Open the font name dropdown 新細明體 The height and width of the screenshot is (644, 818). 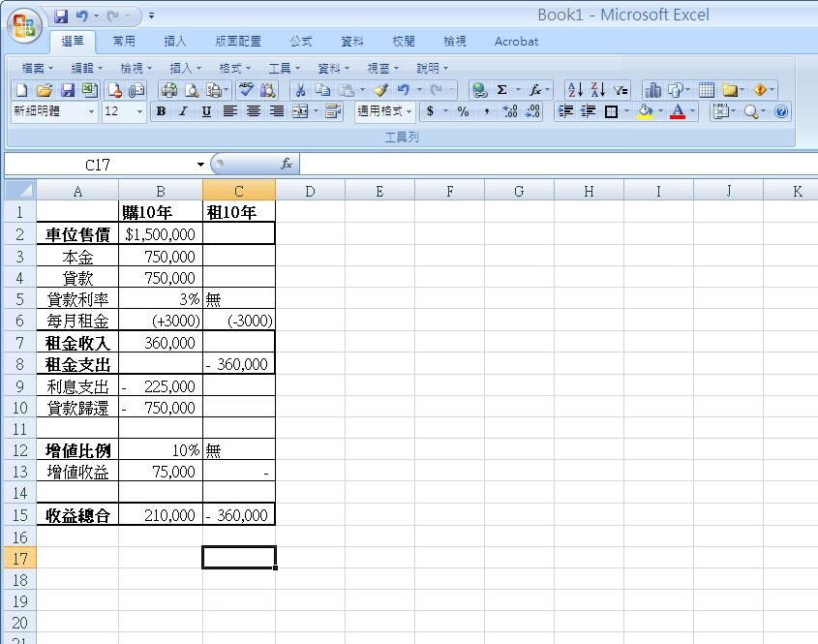[91, 111]
